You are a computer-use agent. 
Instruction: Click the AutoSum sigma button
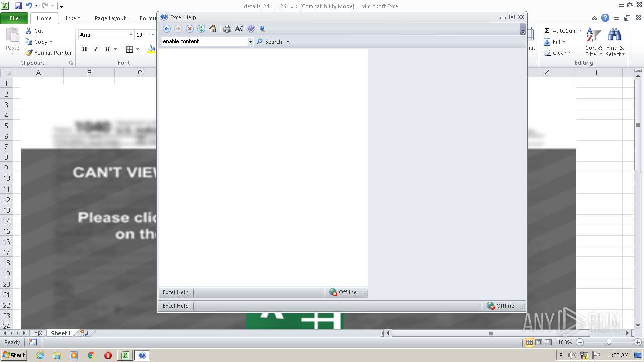coord(560,31)
